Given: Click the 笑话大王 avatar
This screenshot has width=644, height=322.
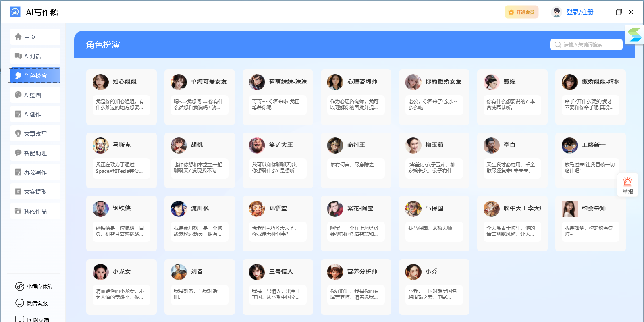Looking at the screenshot, I should [x=257, y=145].
